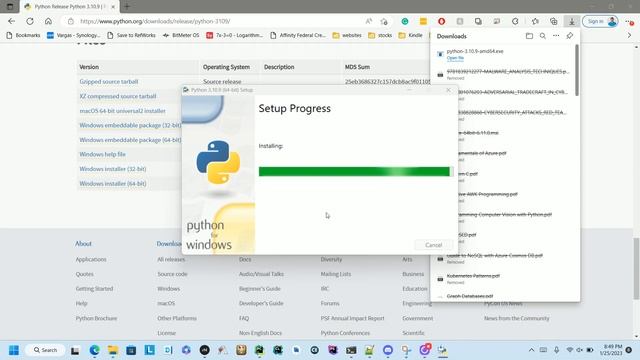Open the Windows Start menu
Image resolution: width=640 pixels, height=360 pixels.
point(13,350)
